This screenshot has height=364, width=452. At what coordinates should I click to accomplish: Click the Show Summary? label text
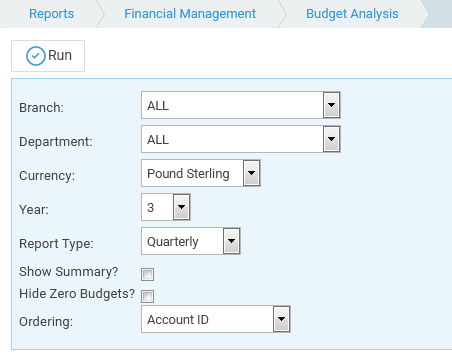[x=69, y=272]
